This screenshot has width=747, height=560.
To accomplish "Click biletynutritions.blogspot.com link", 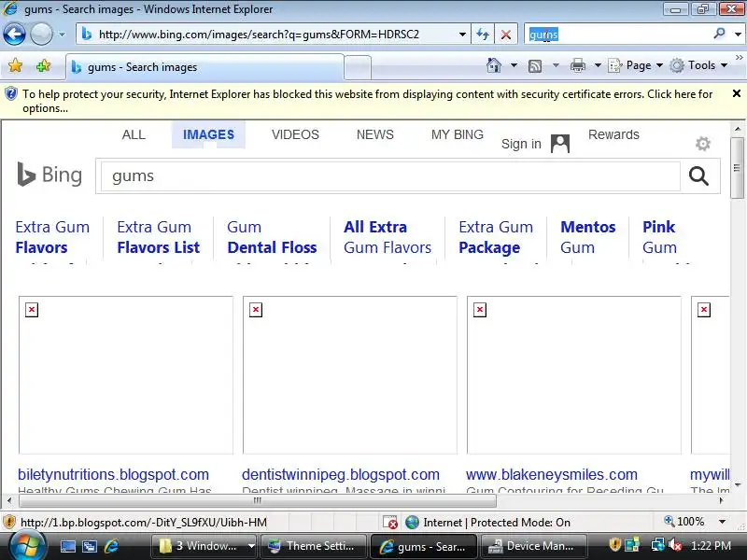I will point(113,474).
